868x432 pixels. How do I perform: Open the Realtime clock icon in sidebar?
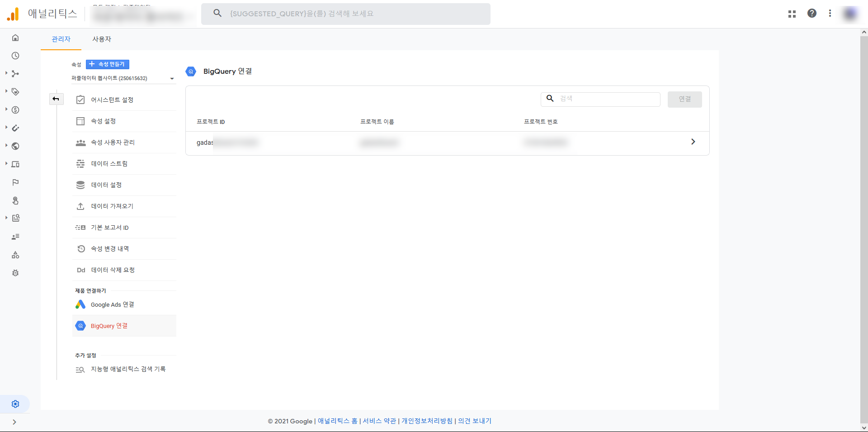tap(15, 56)
